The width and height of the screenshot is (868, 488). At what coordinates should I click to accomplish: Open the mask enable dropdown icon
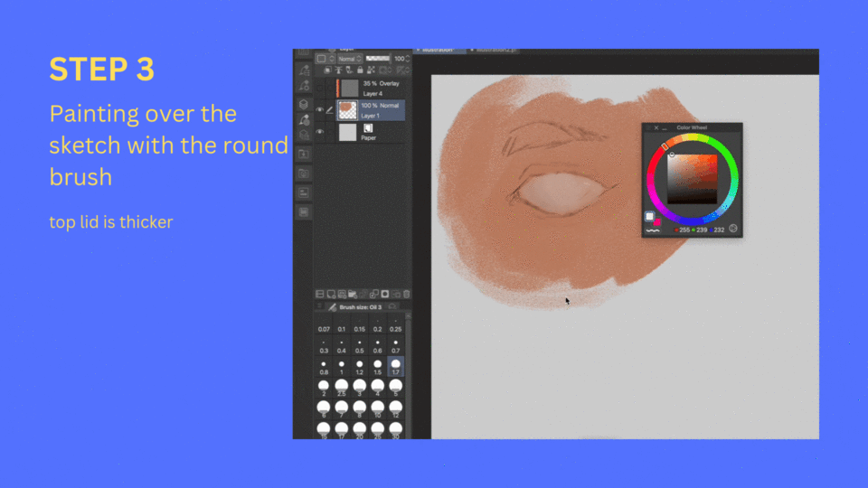386,70
